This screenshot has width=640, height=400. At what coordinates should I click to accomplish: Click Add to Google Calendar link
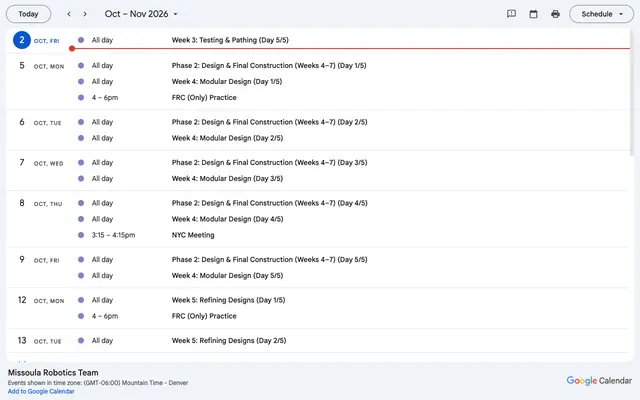point(41,391)
